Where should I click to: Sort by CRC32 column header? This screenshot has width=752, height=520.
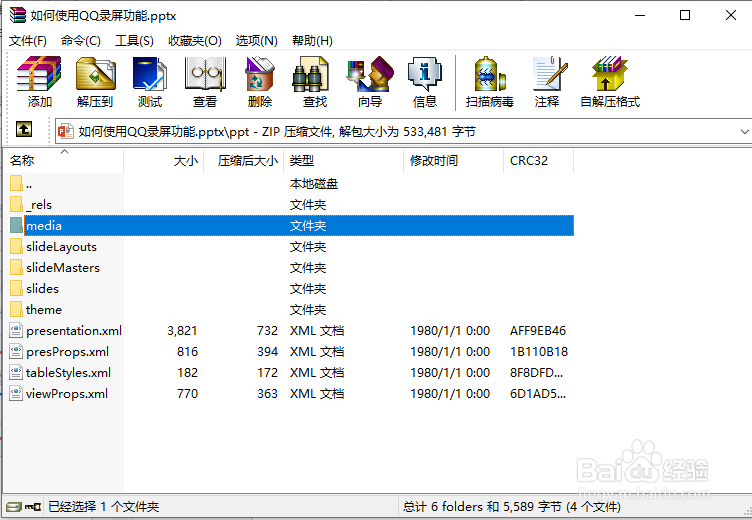[x=539, y=161]
